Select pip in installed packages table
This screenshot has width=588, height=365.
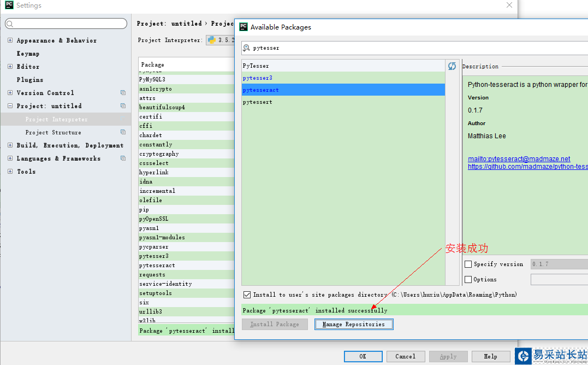click(186, 210)
